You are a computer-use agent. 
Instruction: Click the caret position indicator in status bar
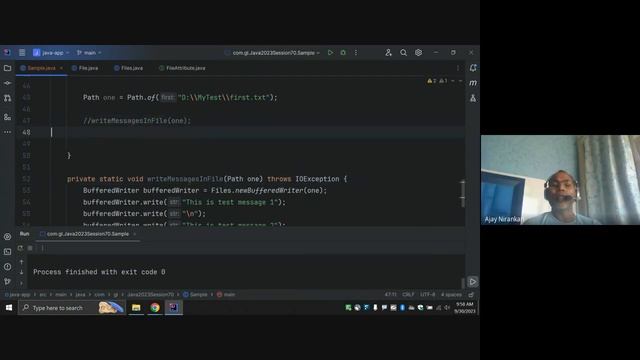tap(390, 294)
